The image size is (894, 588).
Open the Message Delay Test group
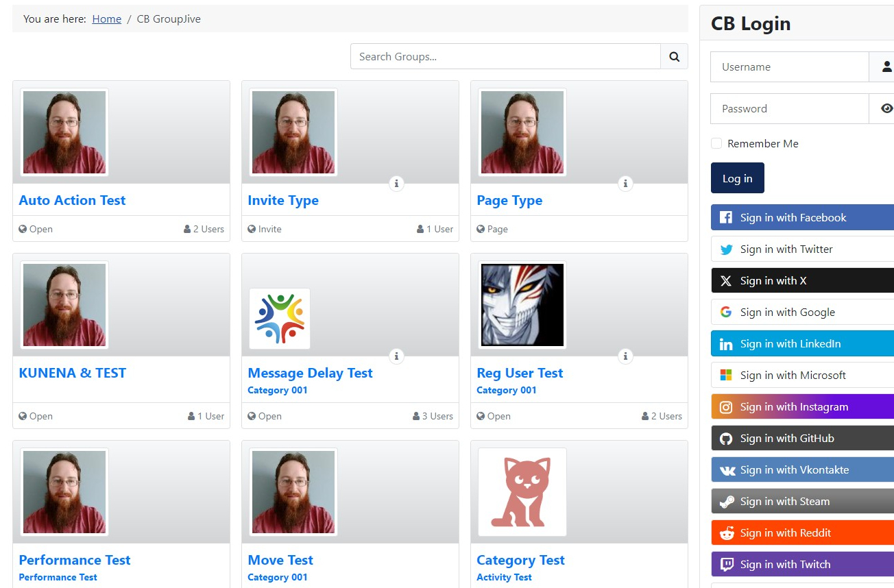(x=310, y=373)
